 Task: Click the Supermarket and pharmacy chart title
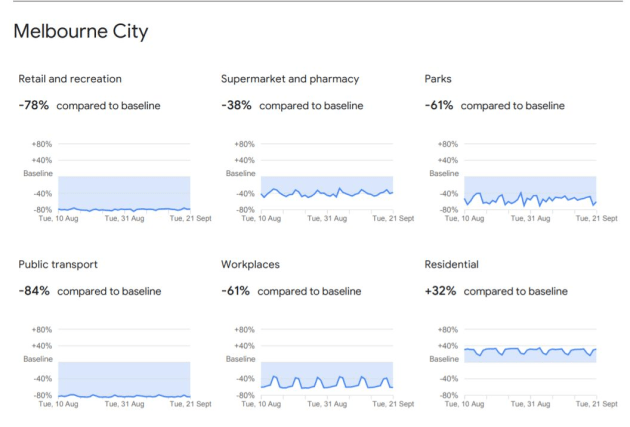tap(290, 79)
